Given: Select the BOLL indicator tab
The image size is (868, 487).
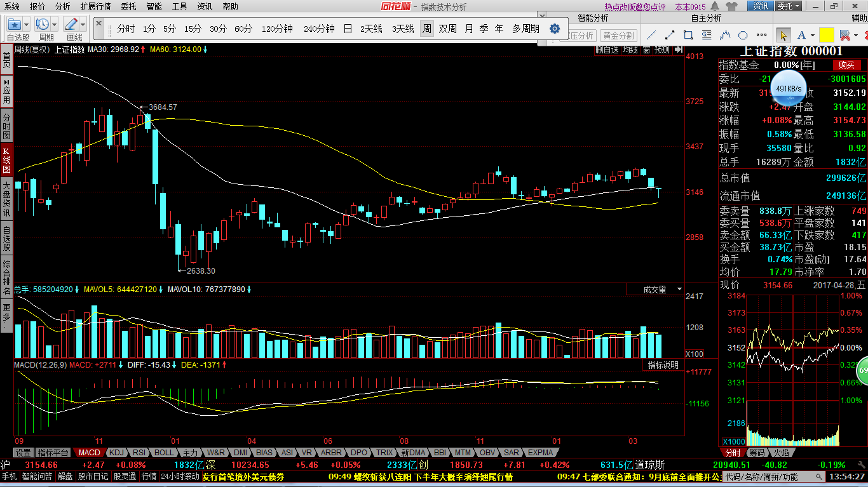Looking at the screenshot, I should click(x=163, y=453).
